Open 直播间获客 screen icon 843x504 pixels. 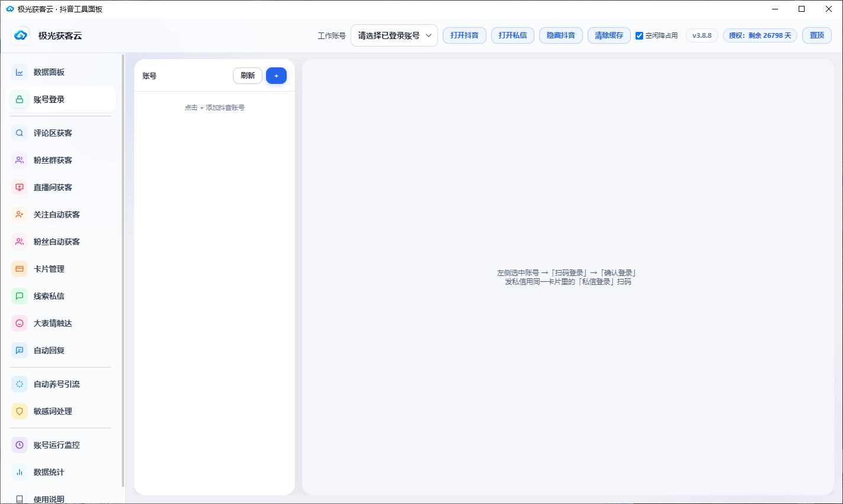20,187
